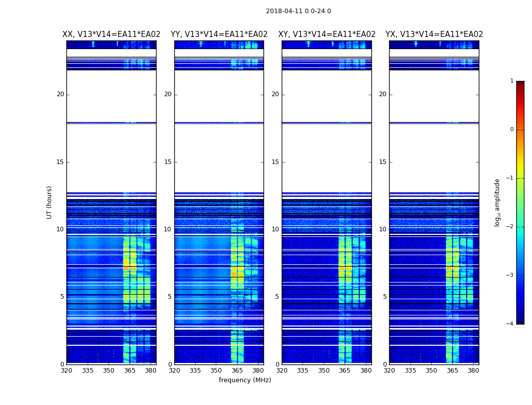This screenshot has height=405, width=532.
Task: Click the XX panel spectrogram plot
Action: click(x=111, y=202)
